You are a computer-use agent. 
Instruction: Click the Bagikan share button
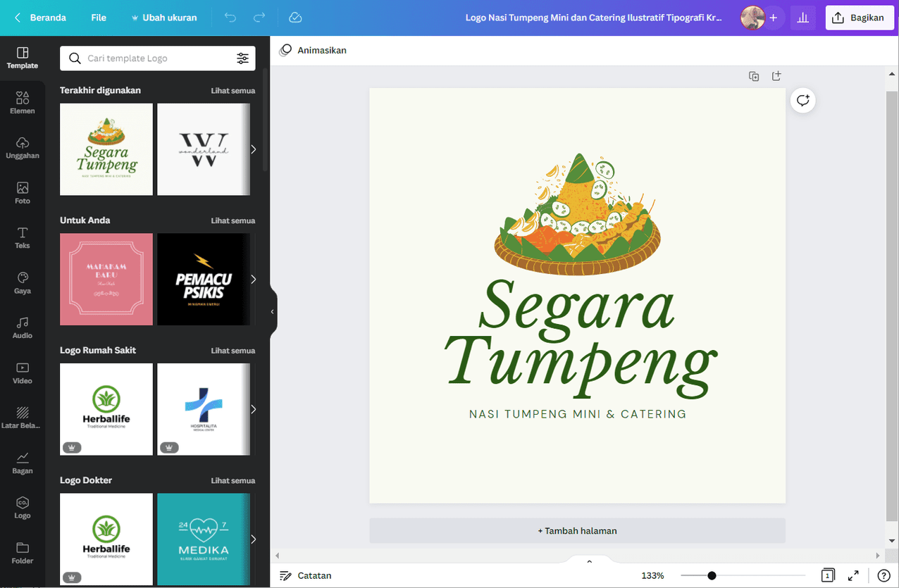[x=857, y=18]
